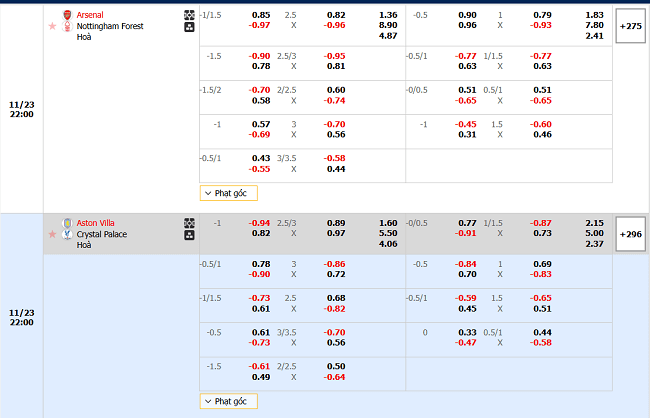Choose the 1.60 Aston Villa win odds
Viewport: 650px width, 418px height.
coord(388,223)
